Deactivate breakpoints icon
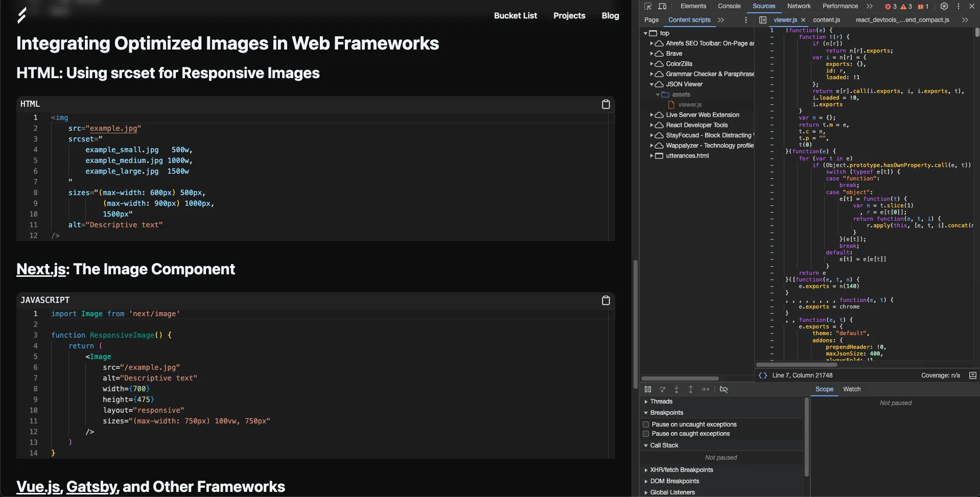 pyautogui.click(x=724, y=389)
